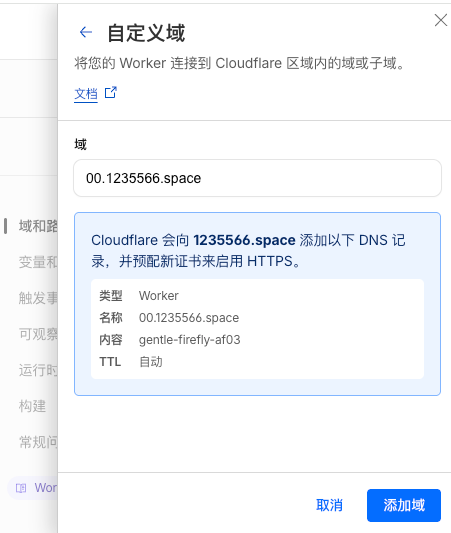Open the external link icon next to 文档
The image size is (451, 533).
click(x=111, y=92)
